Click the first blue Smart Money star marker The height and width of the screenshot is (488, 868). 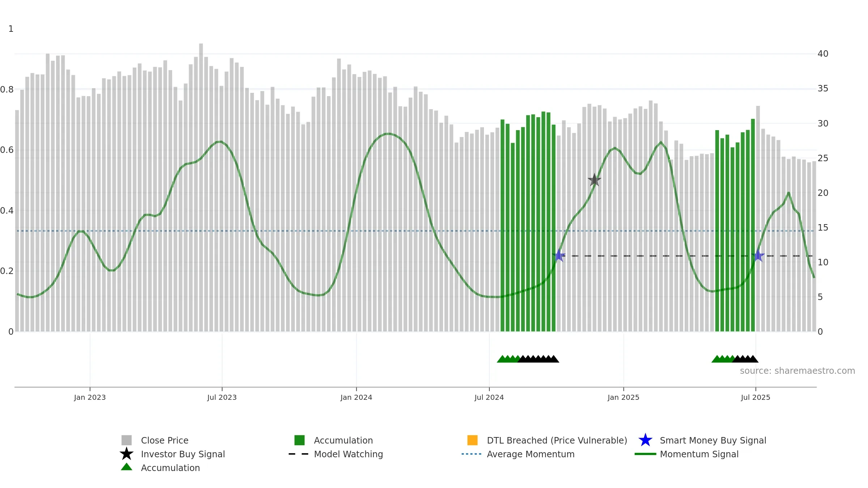click(x=559, y=256)
